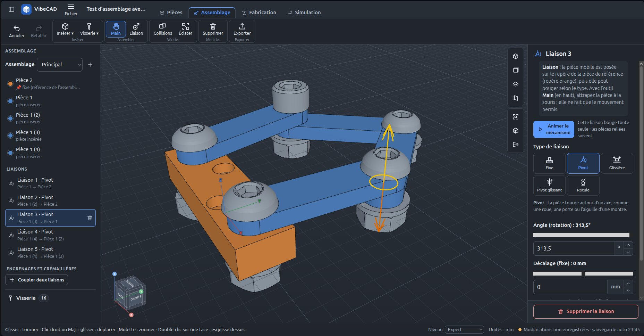Click the fit-to-view frame icon in the viewport
Screen dimensions: 644x336
pos(516,117)
